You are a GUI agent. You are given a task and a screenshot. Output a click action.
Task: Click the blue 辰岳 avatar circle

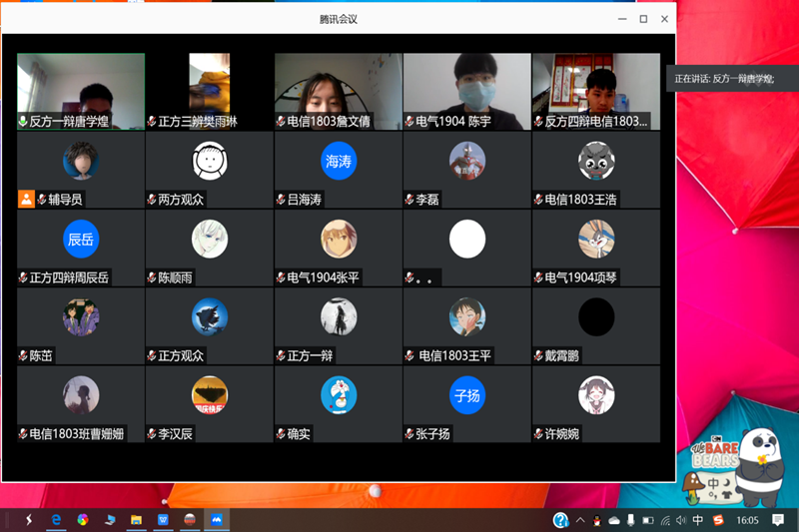pyautogui.click(x=81, y=239)
